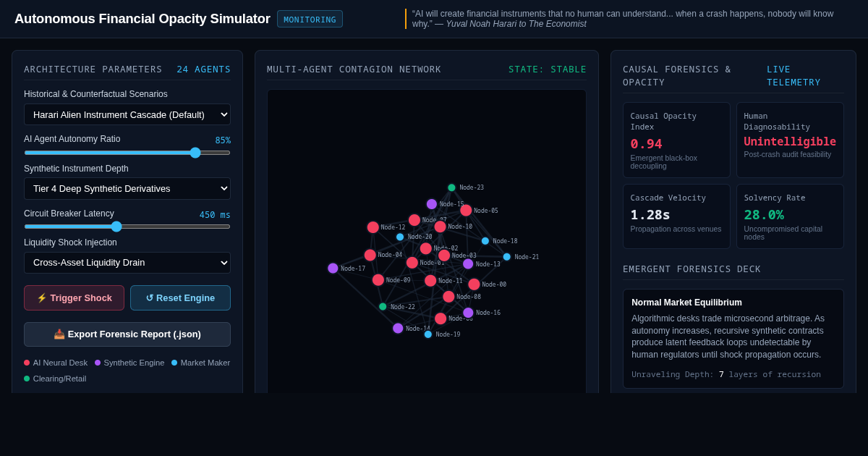
Task: Click the 450 ms latency value
Action: point(215,214)
